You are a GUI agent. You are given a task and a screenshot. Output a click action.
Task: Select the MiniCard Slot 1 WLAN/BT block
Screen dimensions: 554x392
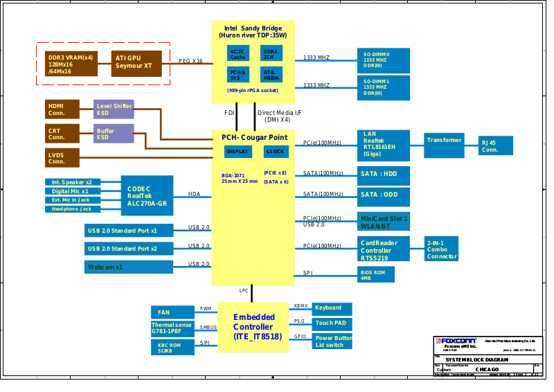[384, 222]
